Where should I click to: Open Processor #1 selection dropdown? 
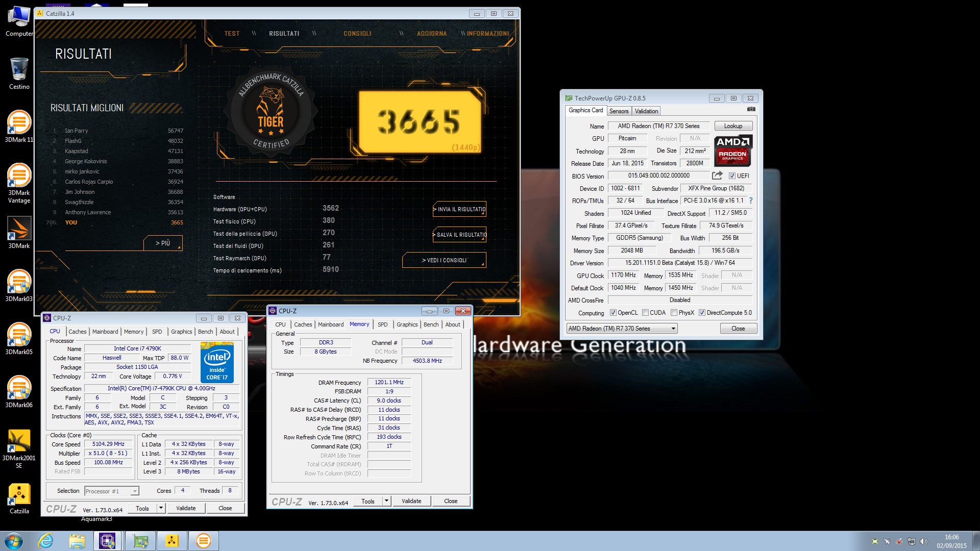(112, 491)
